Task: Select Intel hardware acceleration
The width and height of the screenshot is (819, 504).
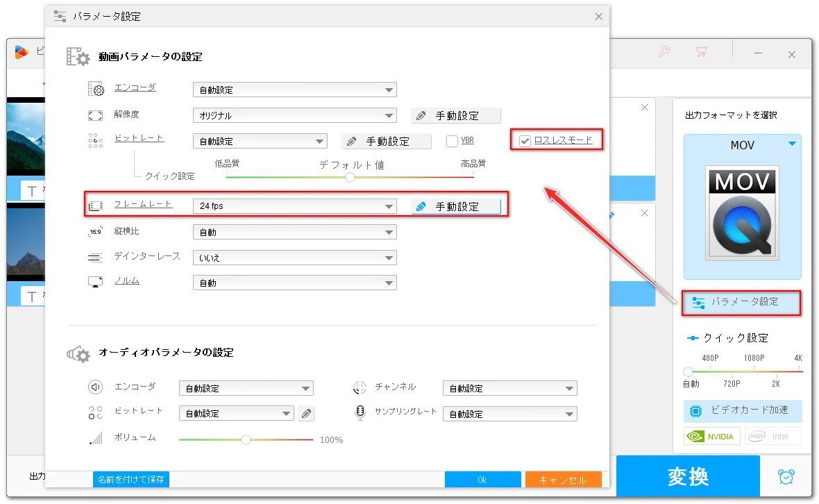Action: point(772,436)
